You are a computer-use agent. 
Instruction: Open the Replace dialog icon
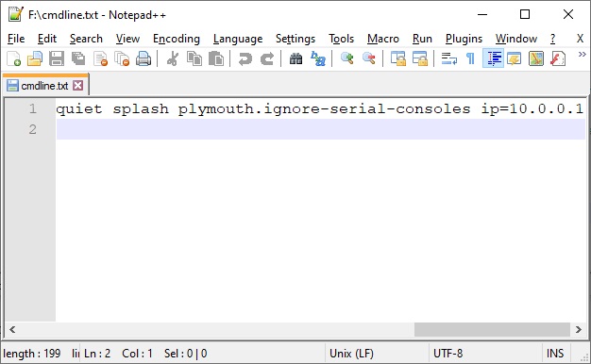[318, 58]
